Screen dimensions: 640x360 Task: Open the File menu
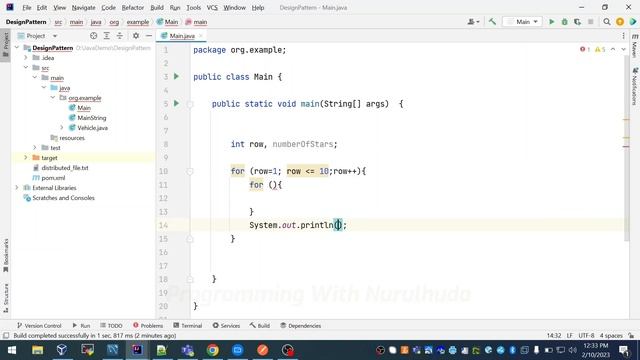point(27,7)
